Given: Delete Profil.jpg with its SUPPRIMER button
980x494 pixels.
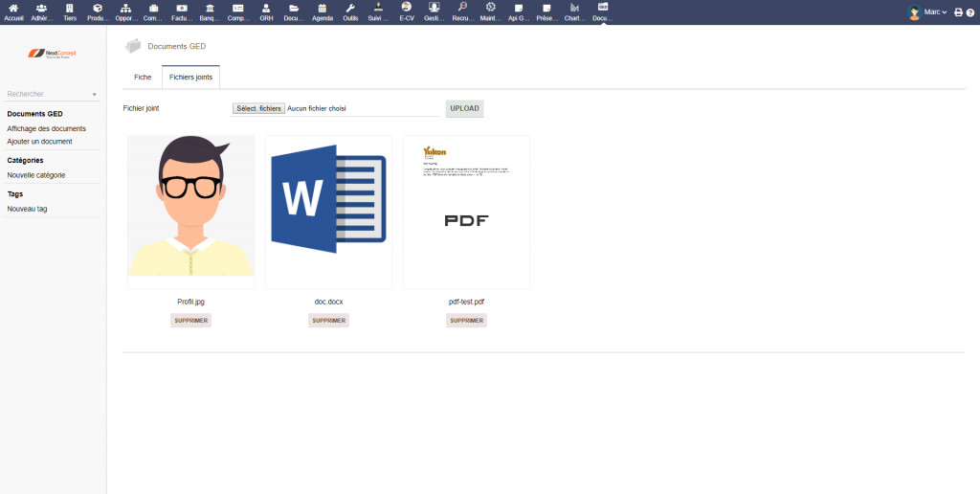Looking at the screenshot, I should click(x=190, y=320).
